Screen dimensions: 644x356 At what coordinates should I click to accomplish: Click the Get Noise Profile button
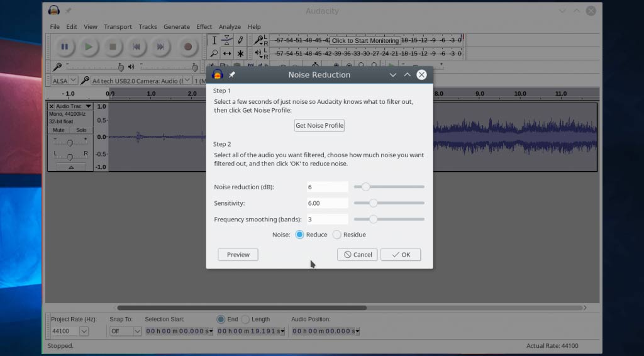319,125
